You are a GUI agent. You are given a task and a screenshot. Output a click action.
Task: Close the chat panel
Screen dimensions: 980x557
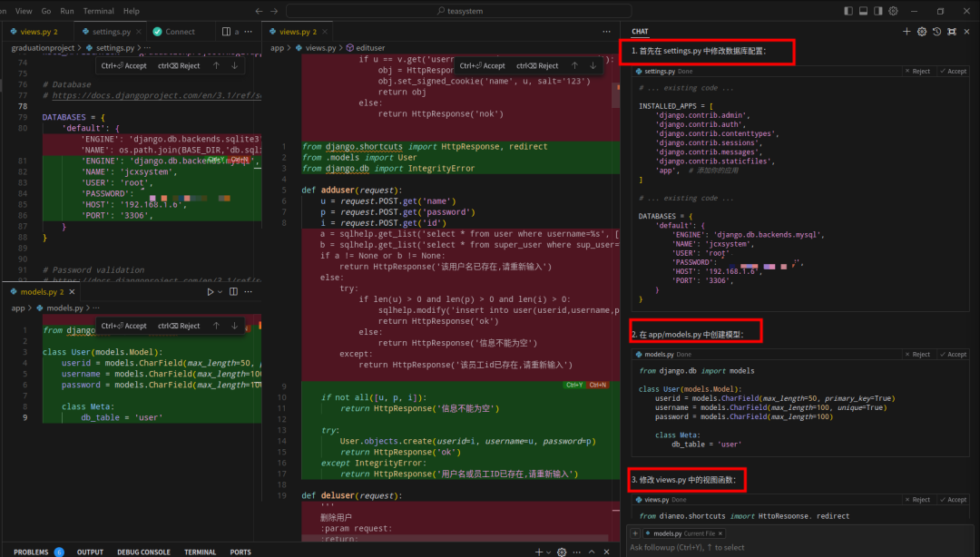[967, 31]
